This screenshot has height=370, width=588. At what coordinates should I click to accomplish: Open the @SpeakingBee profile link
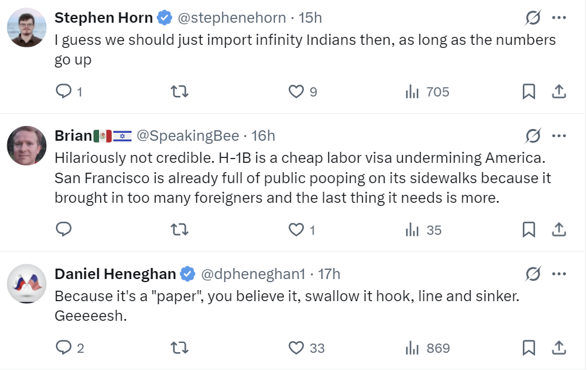(x=187, y=135)
